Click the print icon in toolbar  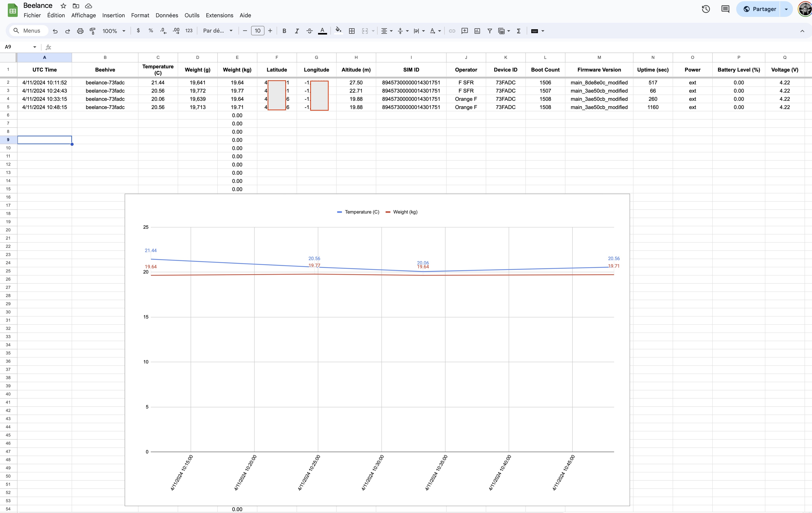[x=80, y=31]
